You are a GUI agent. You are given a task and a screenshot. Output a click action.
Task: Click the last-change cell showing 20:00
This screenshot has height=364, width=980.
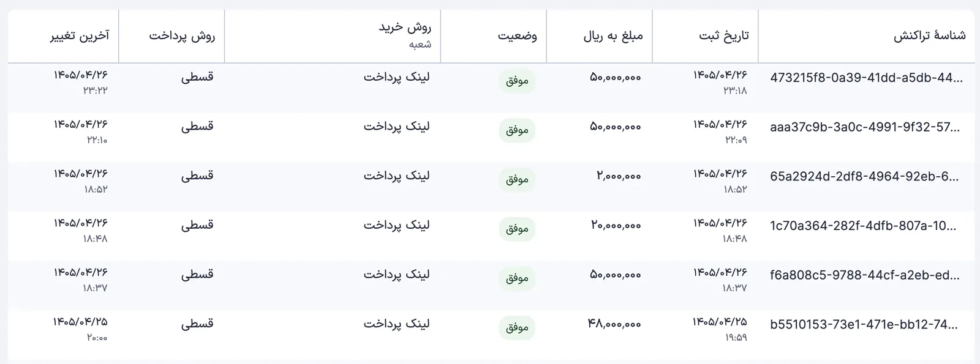click(80, 329)
